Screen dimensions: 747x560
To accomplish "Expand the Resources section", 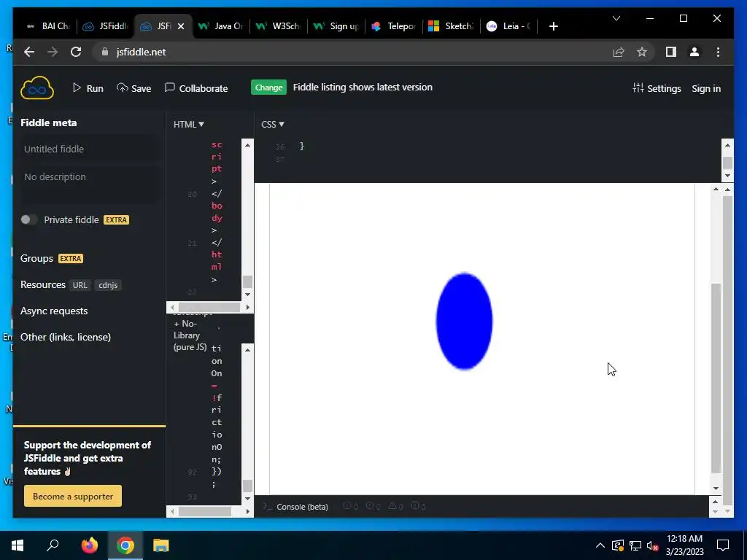I will click(43, 284).
